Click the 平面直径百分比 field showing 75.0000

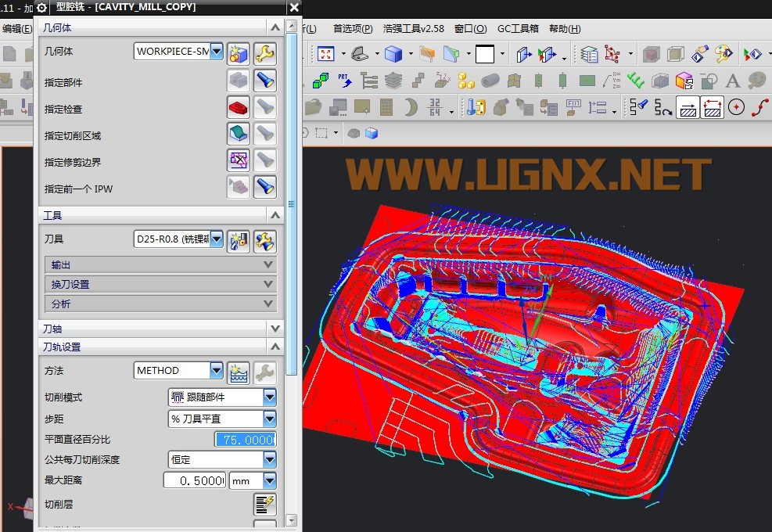(x=245, y=440)
